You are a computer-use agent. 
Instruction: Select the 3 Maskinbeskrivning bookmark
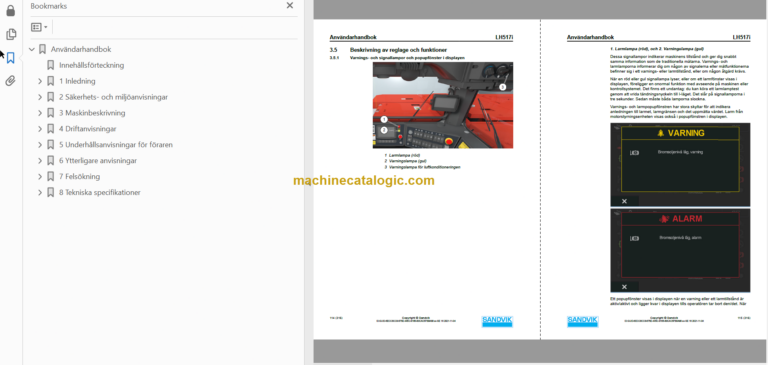(x=92, y=113)
